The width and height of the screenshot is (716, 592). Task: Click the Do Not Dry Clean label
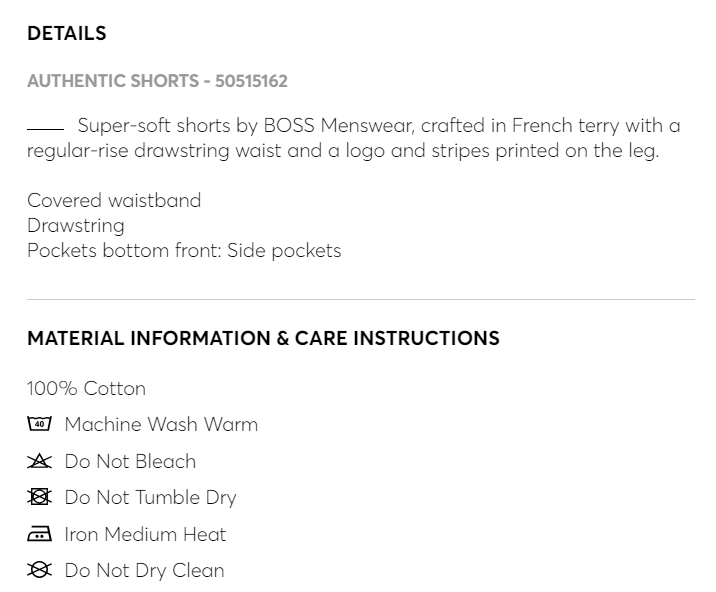(x=144, y=570)
